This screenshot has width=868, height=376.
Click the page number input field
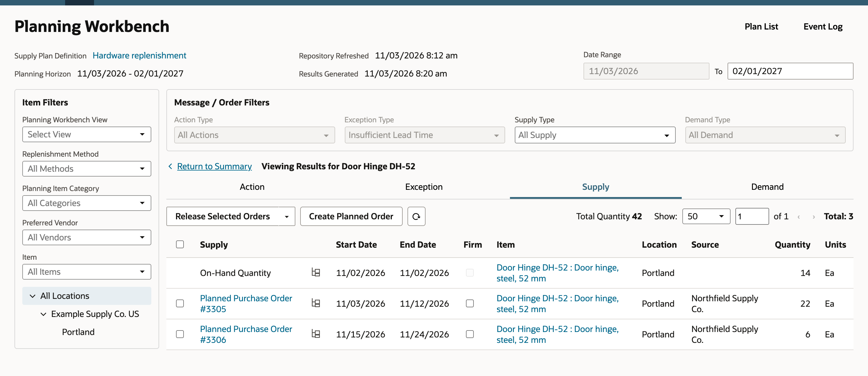[x=752, y=216]
